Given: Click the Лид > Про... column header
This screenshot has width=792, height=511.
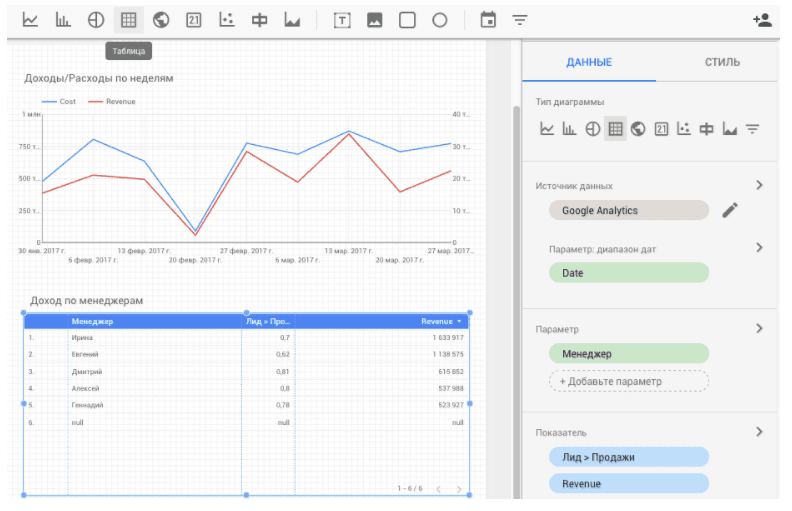Looking at the screenshot, I should [x=268, y=322].
